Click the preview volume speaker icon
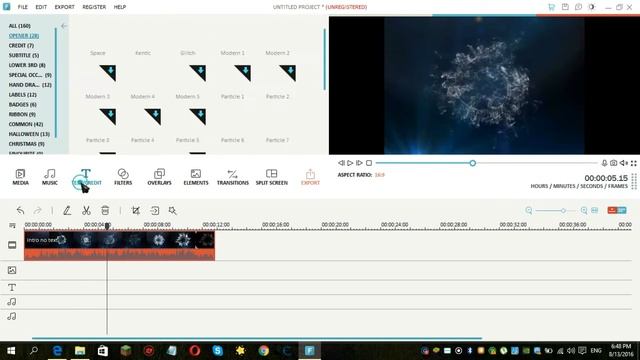640x360 pixels. [624, 163]
